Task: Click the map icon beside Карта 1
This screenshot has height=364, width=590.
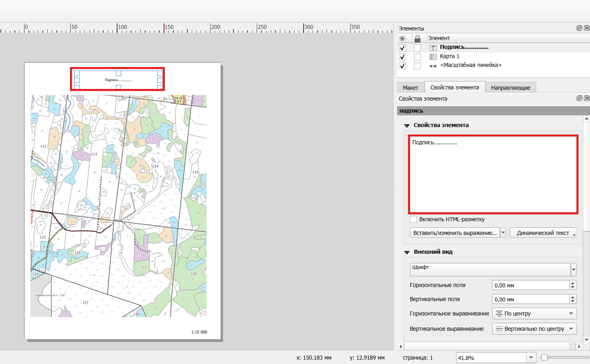Action: [x=433, y=57]
